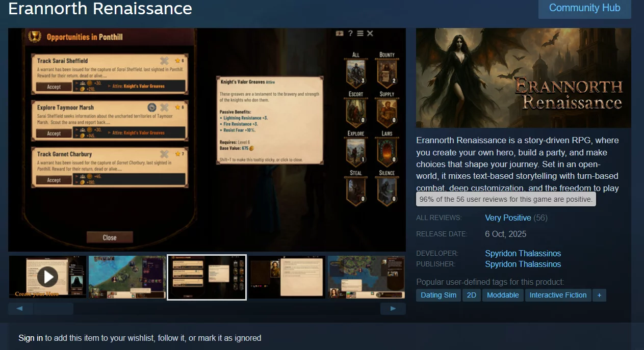Select the fourth thumbnail with the character portrait
This screenshot has height=350, width=644.
tap(287, 277)
